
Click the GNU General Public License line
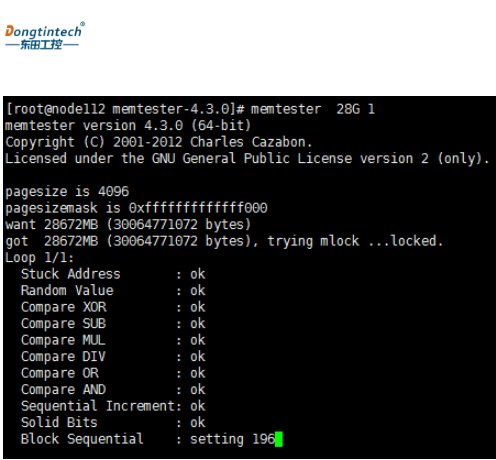[247, 159]
